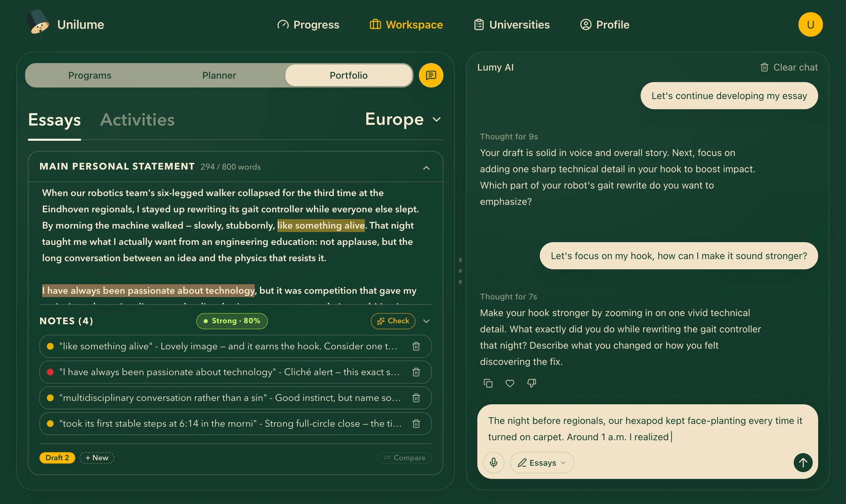846x504 pixels.
Task: Click the chat message input field
Action: pyautogui.click(x=647, y=429)
